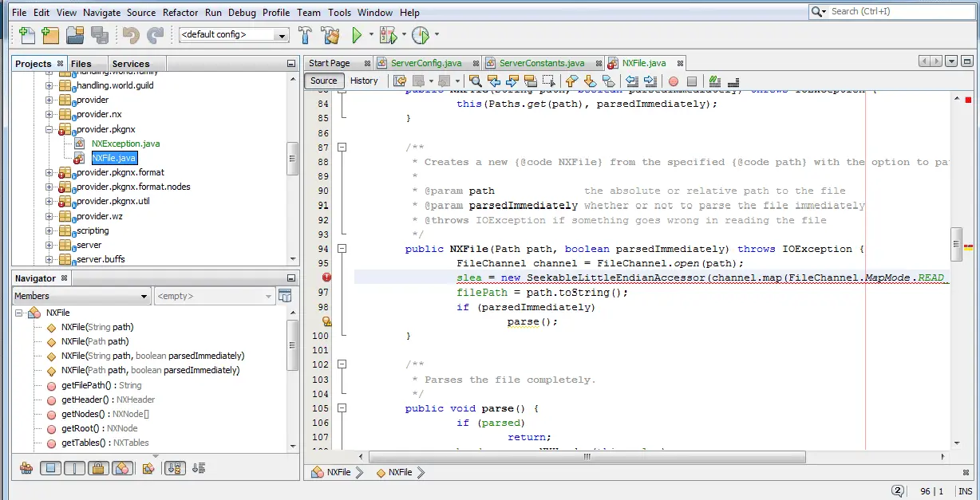Click the Source view button

click(x=324, y=81)
